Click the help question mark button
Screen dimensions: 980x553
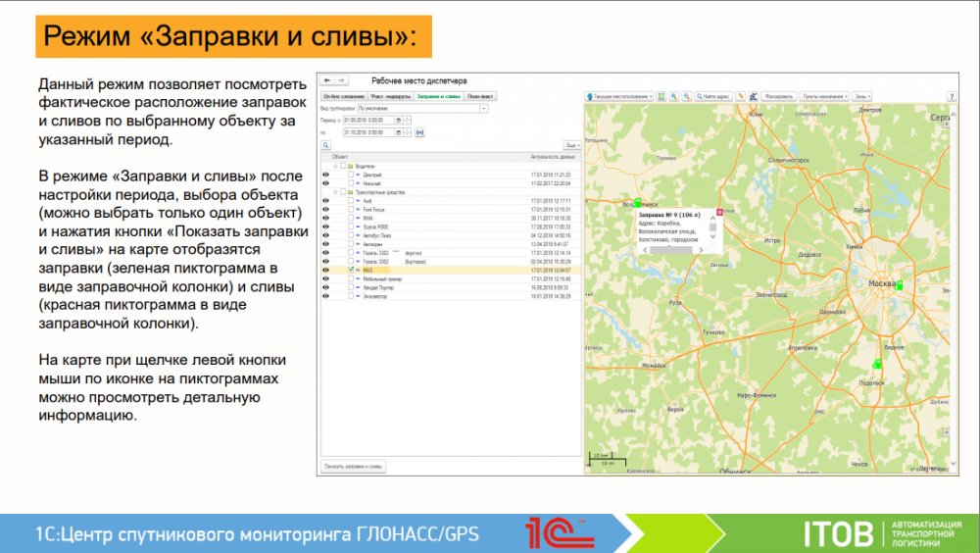pyautogui.click(x=951, y=97)
